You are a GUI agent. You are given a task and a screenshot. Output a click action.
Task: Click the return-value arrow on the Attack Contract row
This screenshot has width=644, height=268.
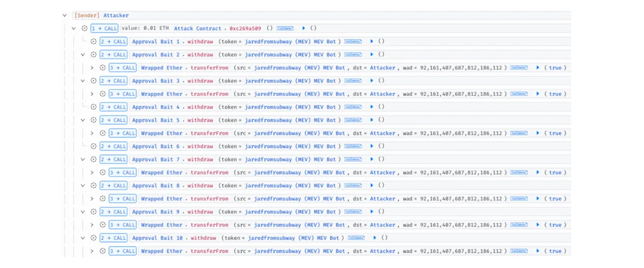pos(303,29)
